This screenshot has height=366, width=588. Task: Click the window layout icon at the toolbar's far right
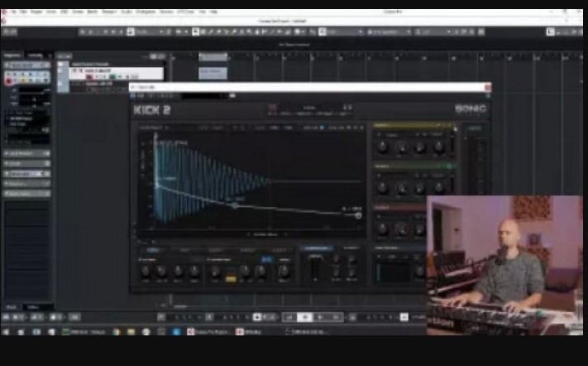click(x=550, y=32)
